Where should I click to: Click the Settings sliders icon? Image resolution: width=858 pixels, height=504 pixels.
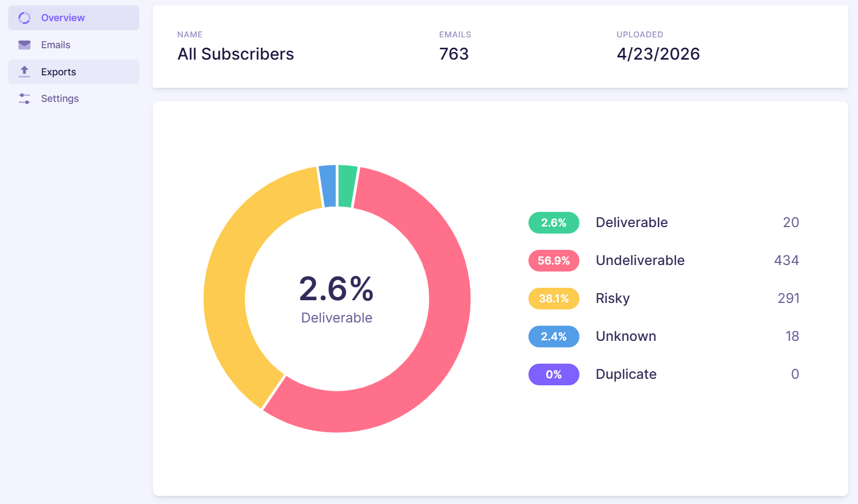(x=24, y=99)
